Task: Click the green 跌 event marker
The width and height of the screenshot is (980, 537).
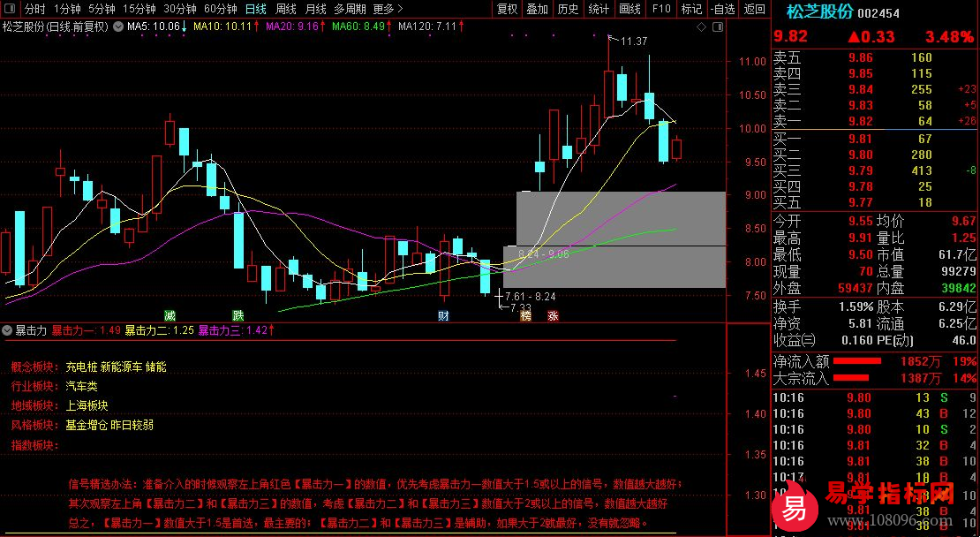Action: [238, 315]
